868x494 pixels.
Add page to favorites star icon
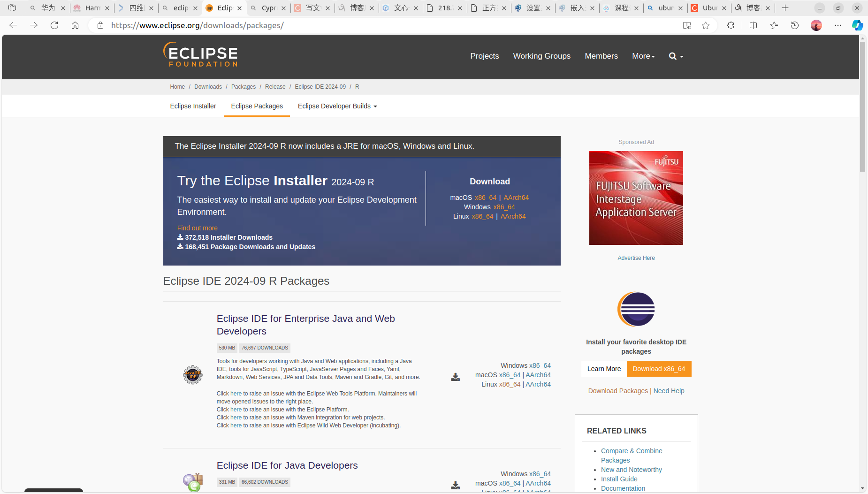[x=706, y=25]
